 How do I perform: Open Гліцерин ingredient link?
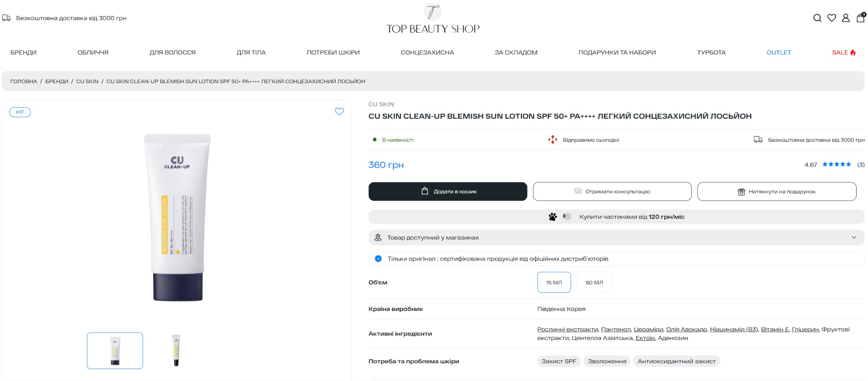click(805, 329)
